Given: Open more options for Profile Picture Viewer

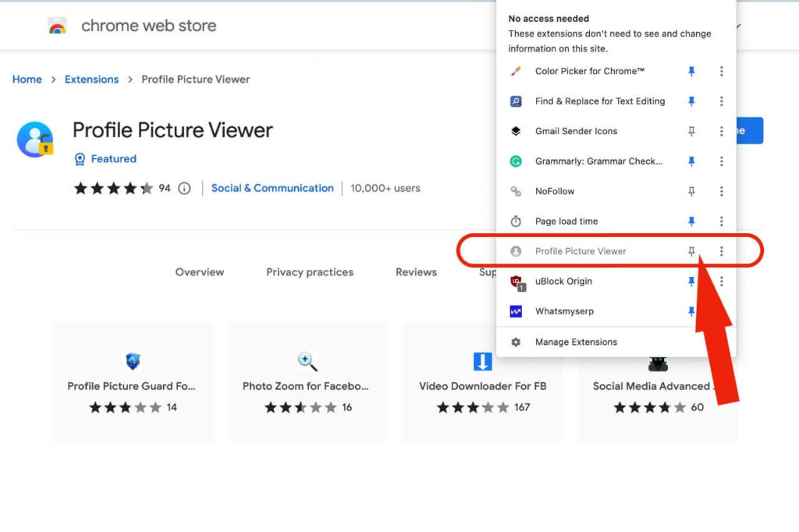Looking at the screenshot, I should 722,251.
